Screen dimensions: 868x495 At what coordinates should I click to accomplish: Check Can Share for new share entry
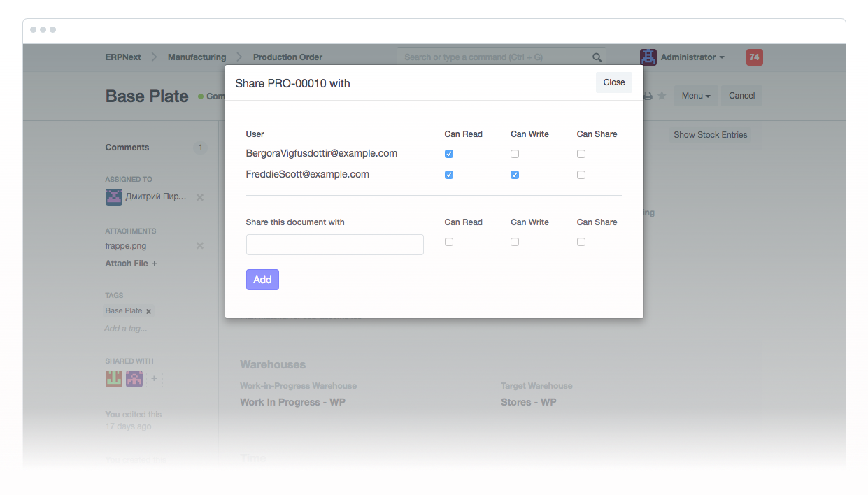[x=581, y=242]
